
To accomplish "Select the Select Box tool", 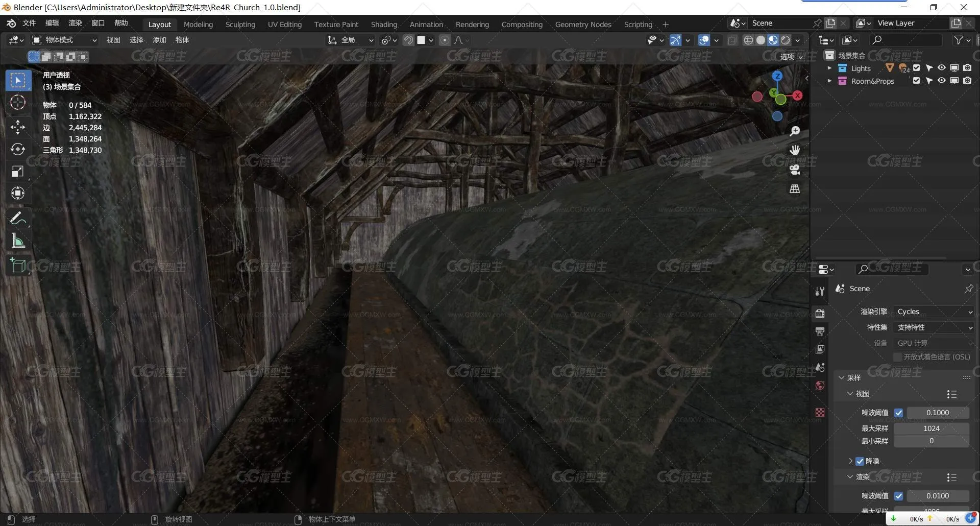I will [18, 80].
